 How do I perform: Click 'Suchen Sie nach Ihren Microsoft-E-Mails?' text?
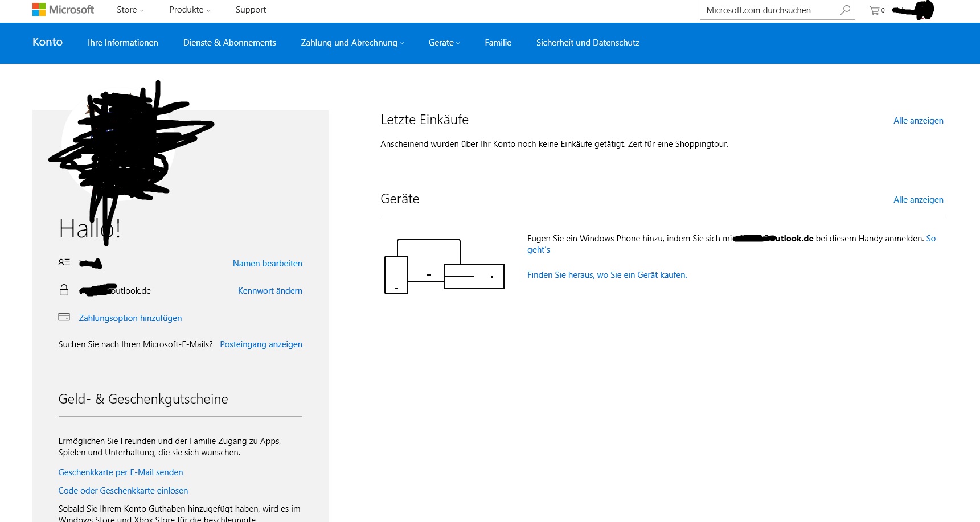coord(136,344)
